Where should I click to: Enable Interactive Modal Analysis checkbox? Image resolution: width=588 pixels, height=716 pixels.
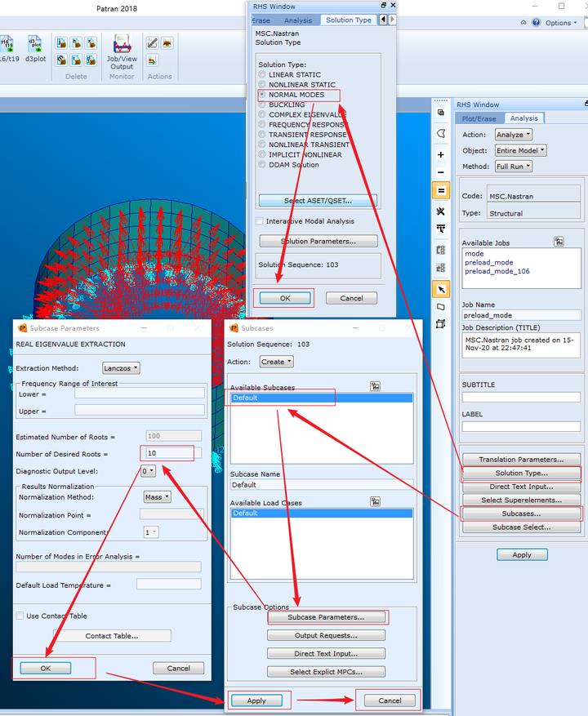click(260, 221)
